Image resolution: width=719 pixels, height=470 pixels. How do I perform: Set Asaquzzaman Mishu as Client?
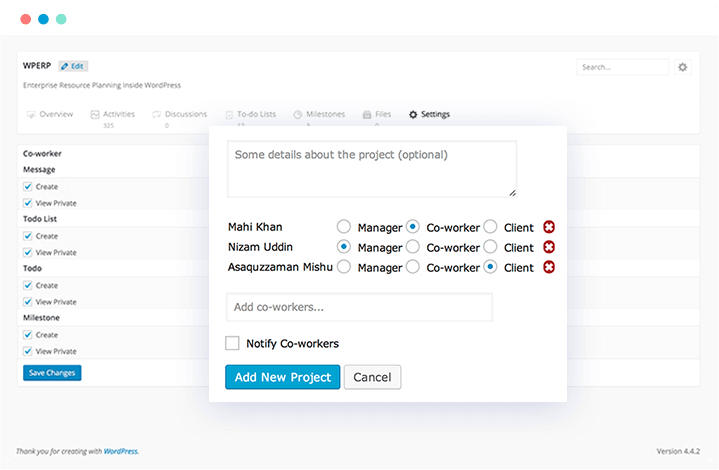[490, 267]
